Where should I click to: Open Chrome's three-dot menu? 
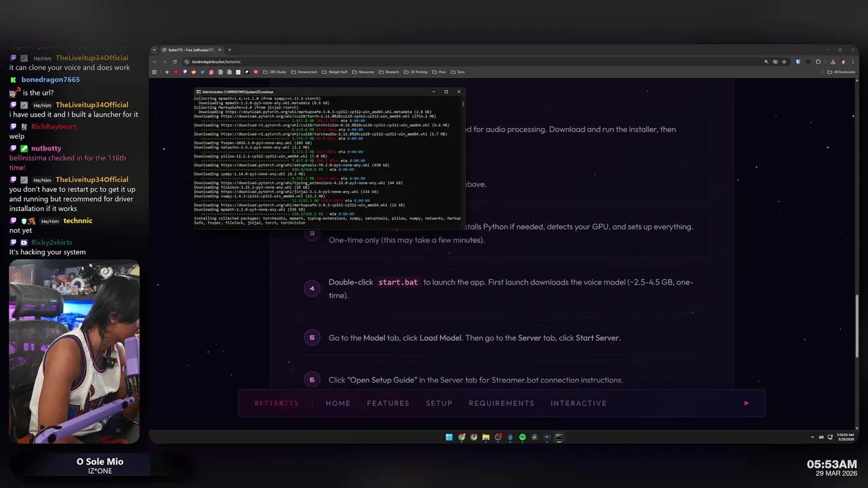point(853,62)
